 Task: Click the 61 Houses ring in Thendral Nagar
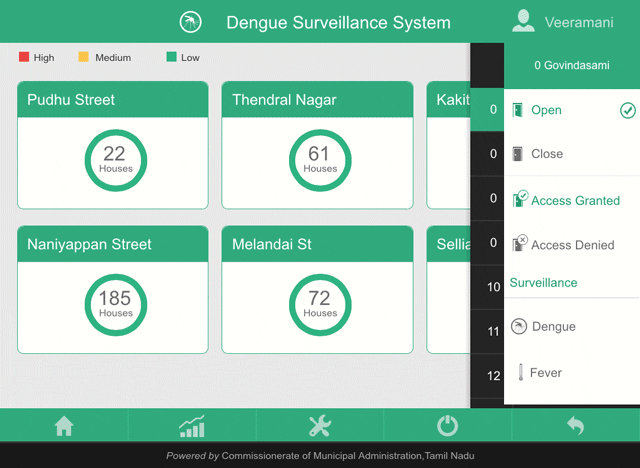[x=320, y=160]
